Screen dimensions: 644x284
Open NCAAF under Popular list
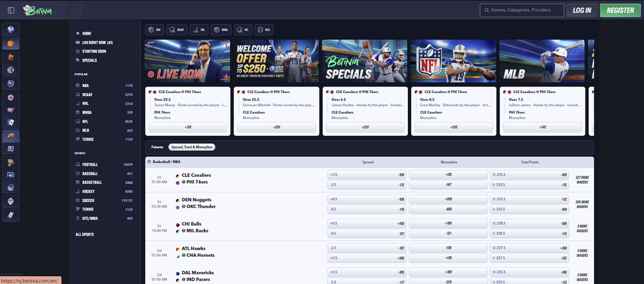point(104,95)
